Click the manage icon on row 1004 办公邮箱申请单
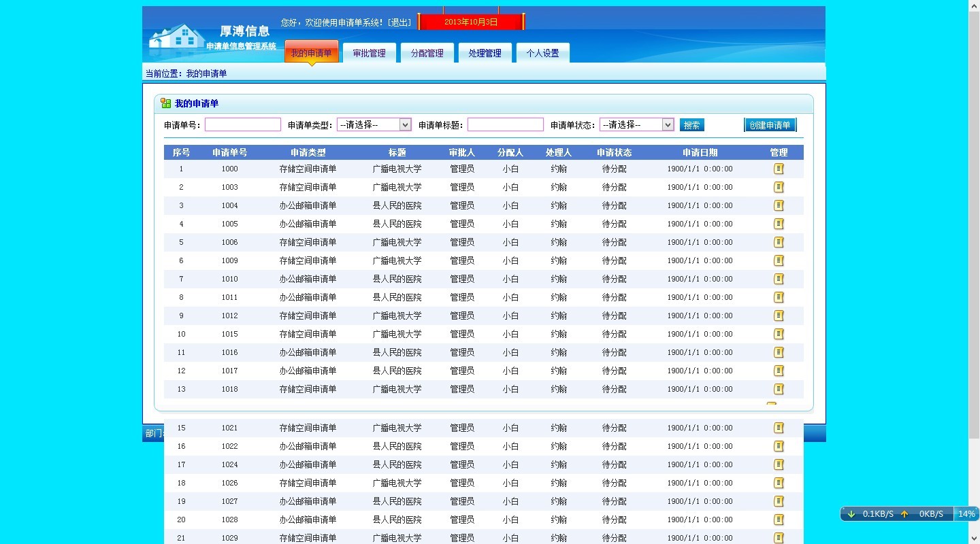 point(779,205)
